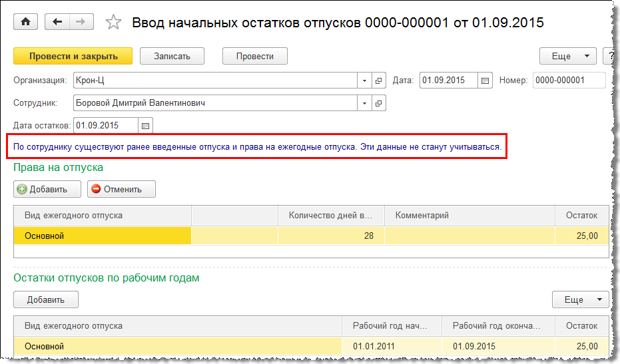
Task: Edit the Номер field
Action: 569,81
